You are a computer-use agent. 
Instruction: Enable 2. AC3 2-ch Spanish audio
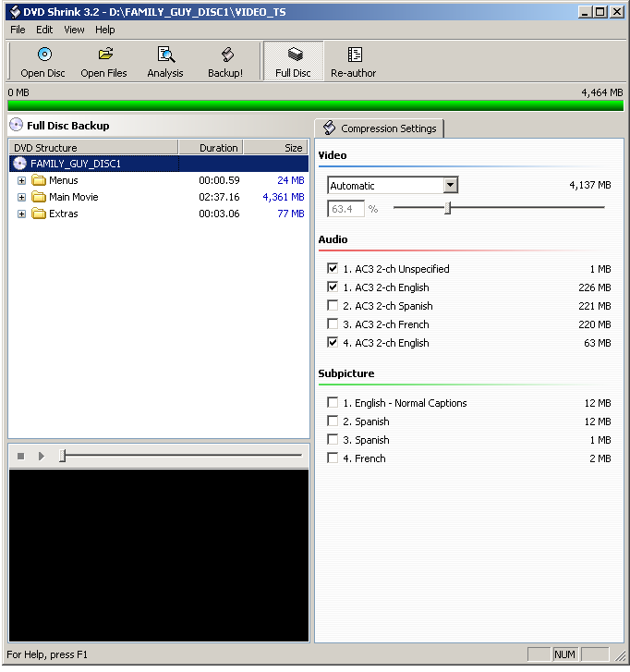(333, 305)
